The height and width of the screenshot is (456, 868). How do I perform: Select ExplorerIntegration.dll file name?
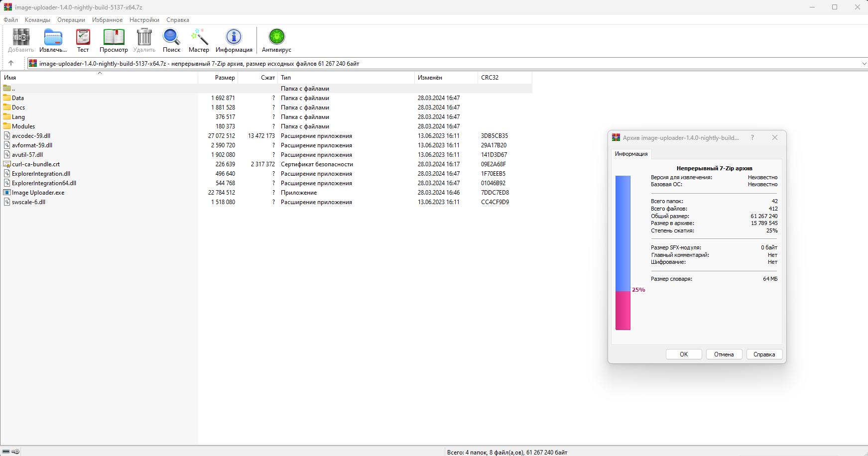[x=41, y=174]
